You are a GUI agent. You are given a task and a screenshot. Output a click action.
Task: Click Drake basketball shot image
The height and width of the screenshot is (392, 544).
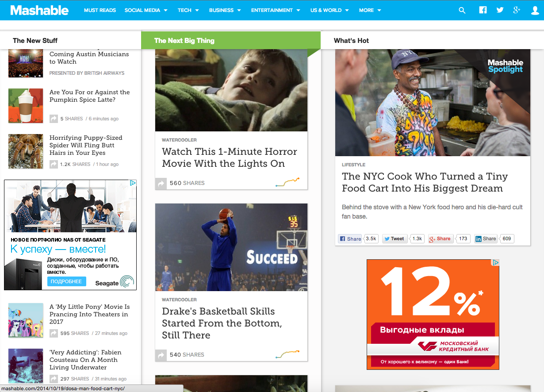(231, 247)
